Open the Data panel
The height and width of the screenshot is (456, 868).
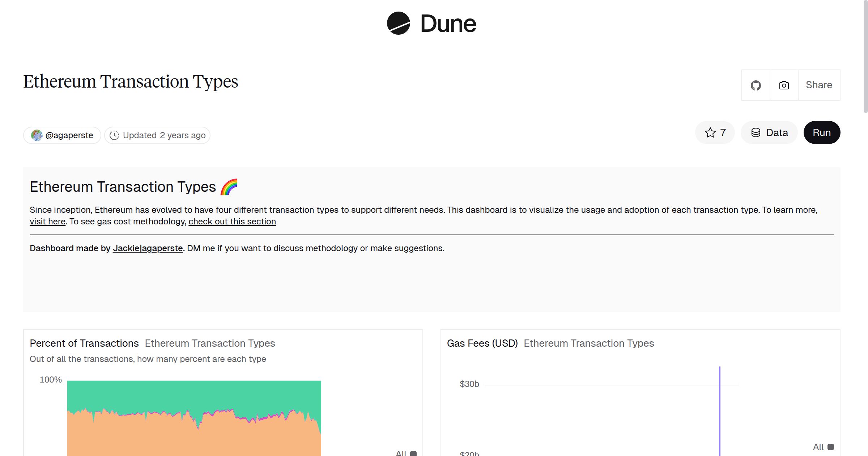[x=769, y=132]
